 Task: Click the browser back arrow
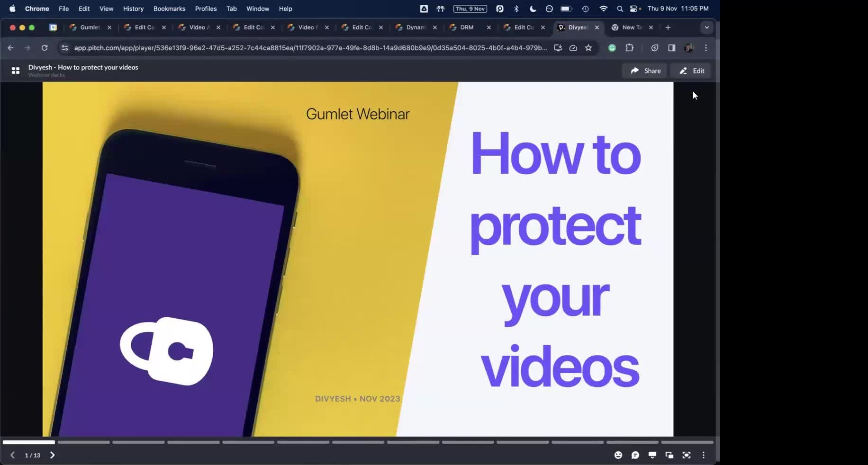(x=10, y=48)
